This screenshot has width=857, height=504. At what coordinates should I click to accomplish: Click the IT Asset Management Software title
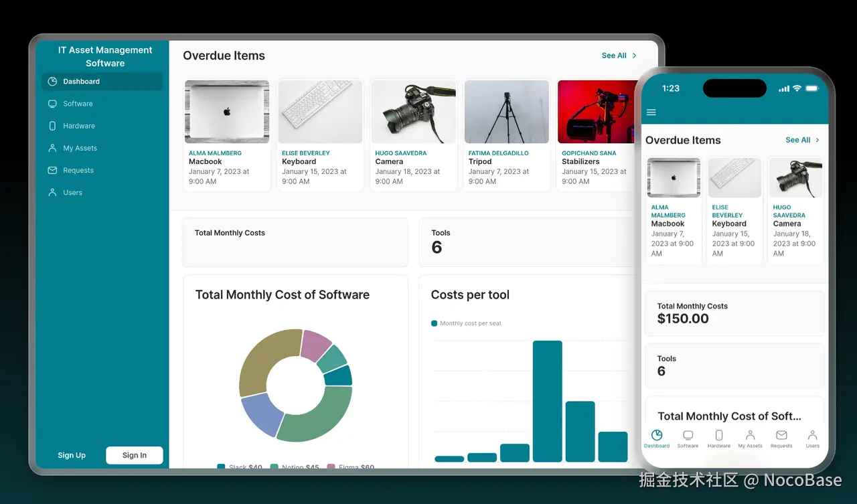point(105,56)
